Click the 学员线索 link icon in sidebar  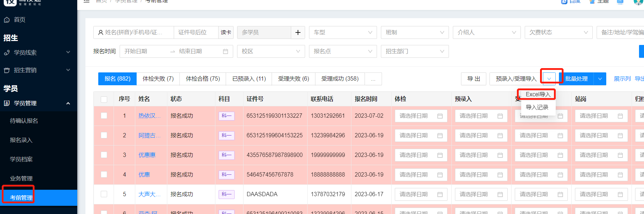7,52
